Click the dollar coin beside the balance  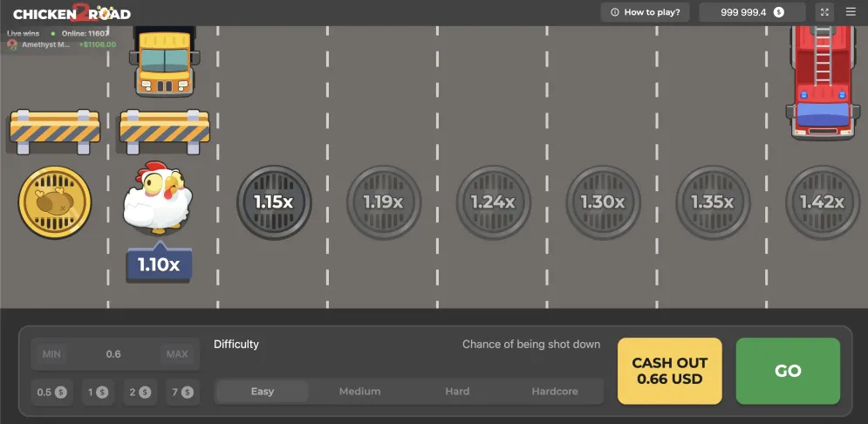779,12
